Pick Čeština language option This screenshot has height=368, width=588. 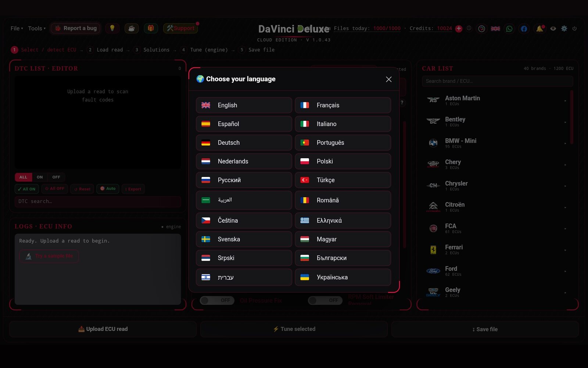(244, 220)
